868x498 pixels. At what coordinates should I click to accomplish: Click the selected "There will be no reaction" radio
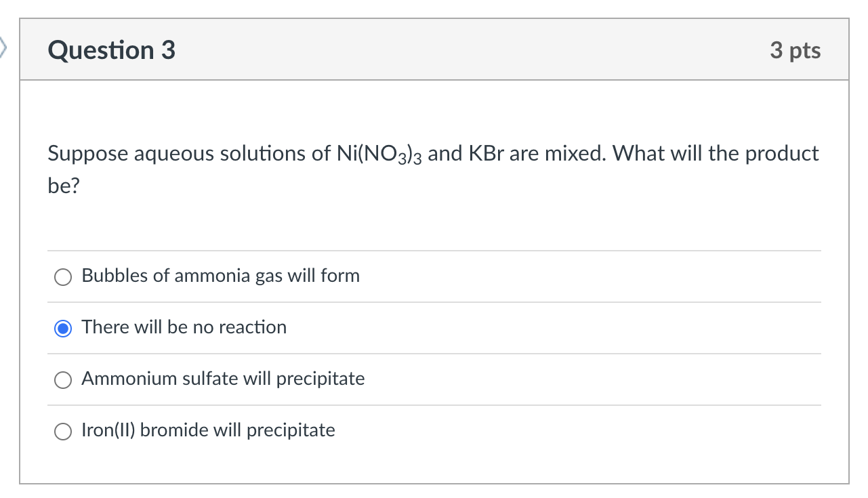63,329
